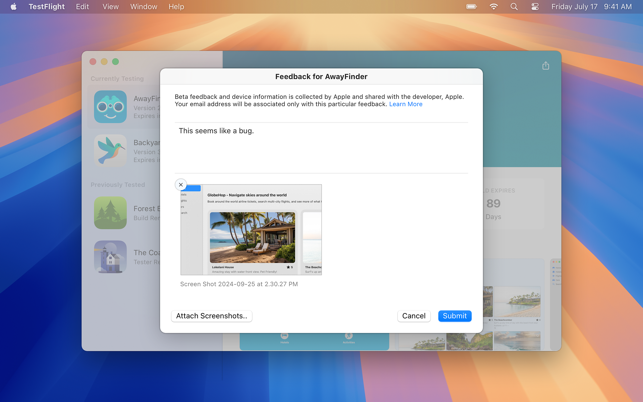Screen dimensions: 643x402
Task: Select the Backyard hummingbird app icon
Action: pyautogui.click(x=110, y=151)
